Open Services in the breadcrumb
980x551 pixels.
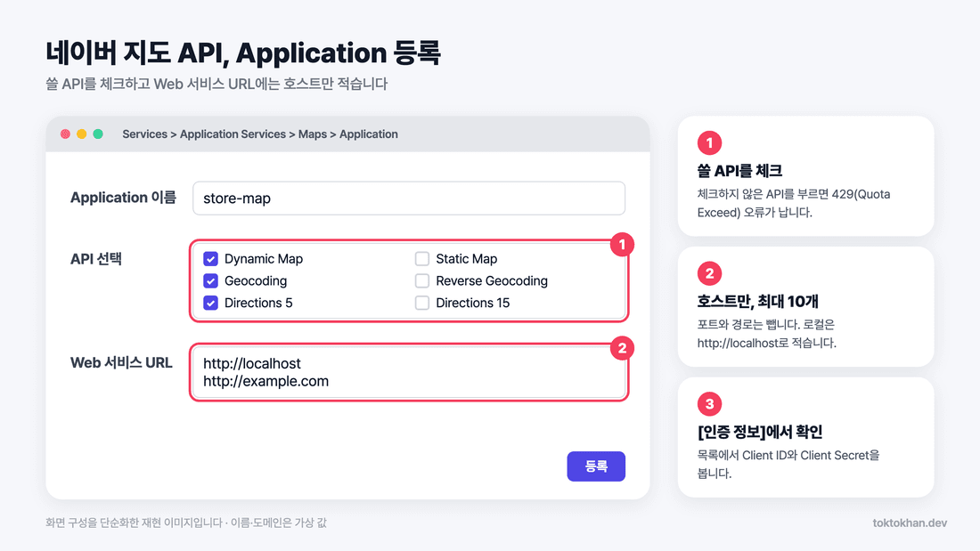(145, 134)
